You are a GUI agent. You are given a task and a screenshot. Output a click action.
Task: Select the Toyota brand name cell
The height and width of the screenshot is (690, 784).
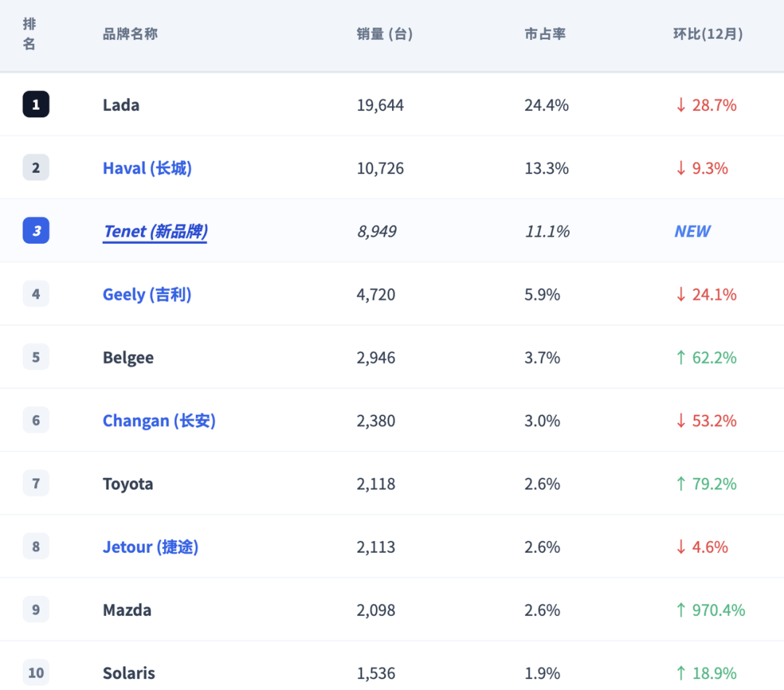coord(128,484)
